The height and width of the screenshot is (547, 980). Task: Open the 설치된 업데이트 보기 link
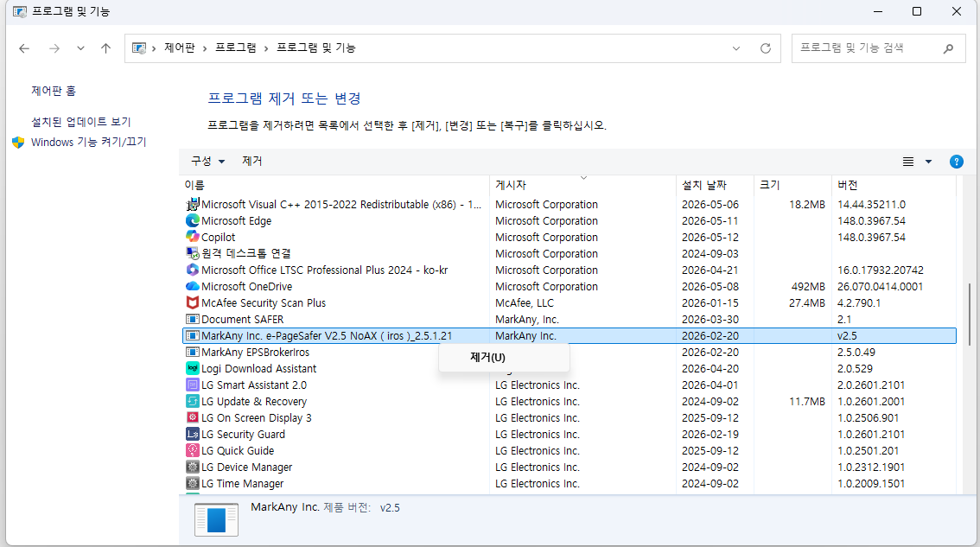[80, 122]
